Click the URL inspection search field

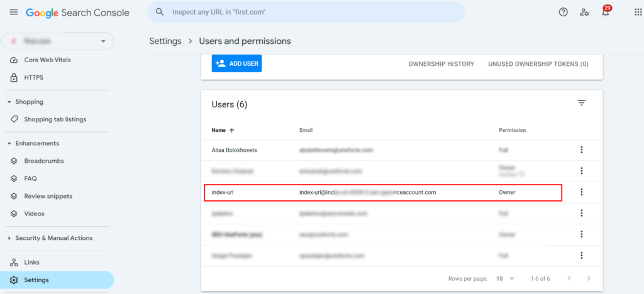click(308, 12)
